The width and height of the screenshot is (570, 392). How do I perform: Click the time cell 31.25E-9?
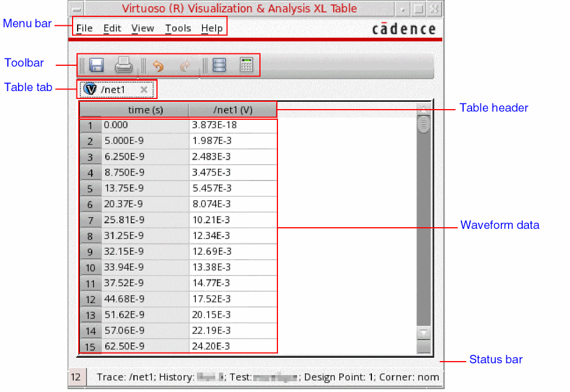(145, 236)
